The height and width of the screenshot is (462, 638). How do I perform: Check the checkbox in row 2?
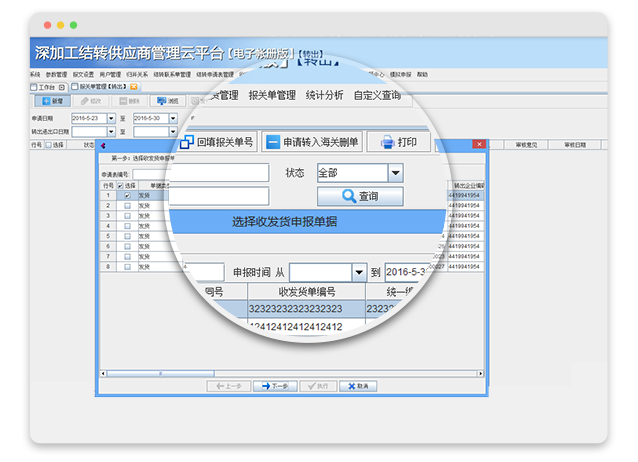pos(126,205)
